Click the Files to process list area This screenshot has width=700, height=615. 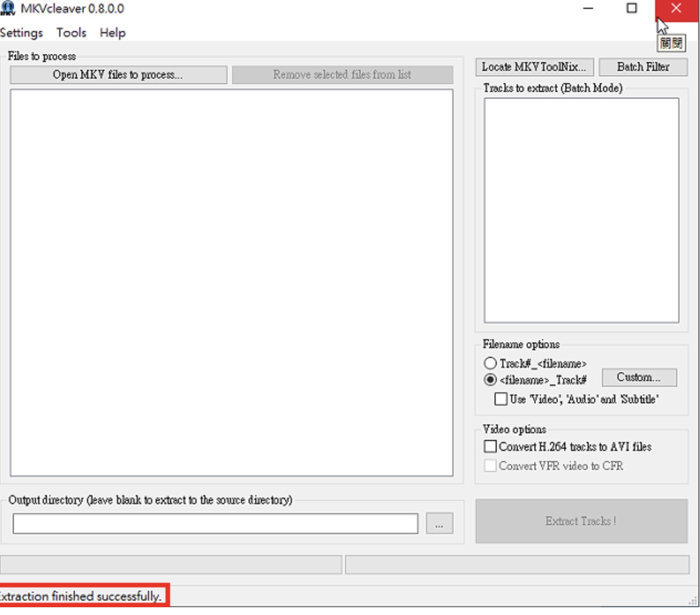coord(231,283)
